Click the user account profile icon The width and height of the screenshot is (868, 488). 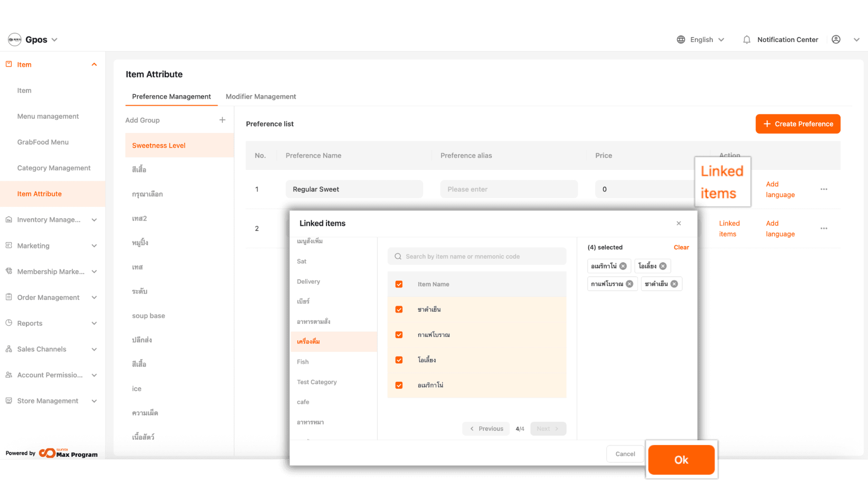836,40
